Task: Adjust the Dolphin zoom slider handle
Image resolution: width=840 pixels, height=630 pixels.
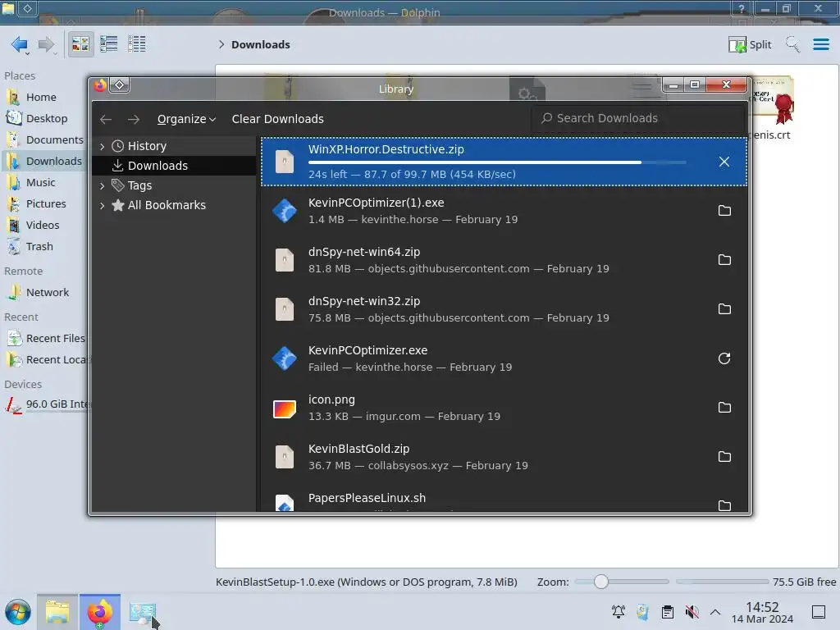Action: pyautogui.click(x=601, y=582)
